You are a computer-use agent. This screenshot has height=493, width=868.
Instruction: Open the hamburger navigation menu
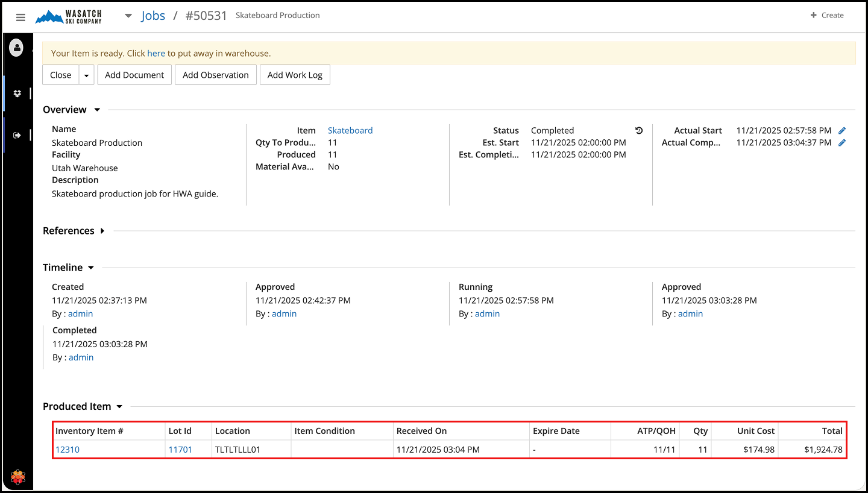[x=20, y=17]
